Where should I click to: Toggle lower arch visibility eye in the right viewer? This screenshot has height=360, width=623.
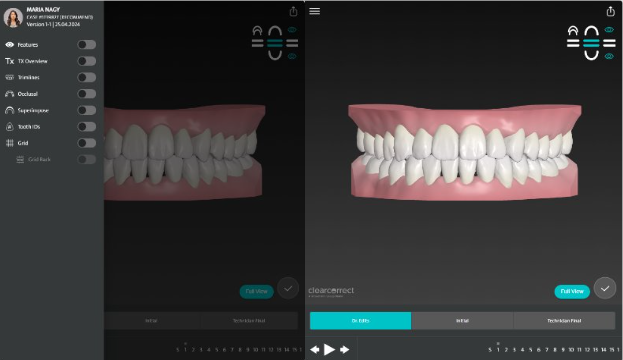click(x=609, y=56)
